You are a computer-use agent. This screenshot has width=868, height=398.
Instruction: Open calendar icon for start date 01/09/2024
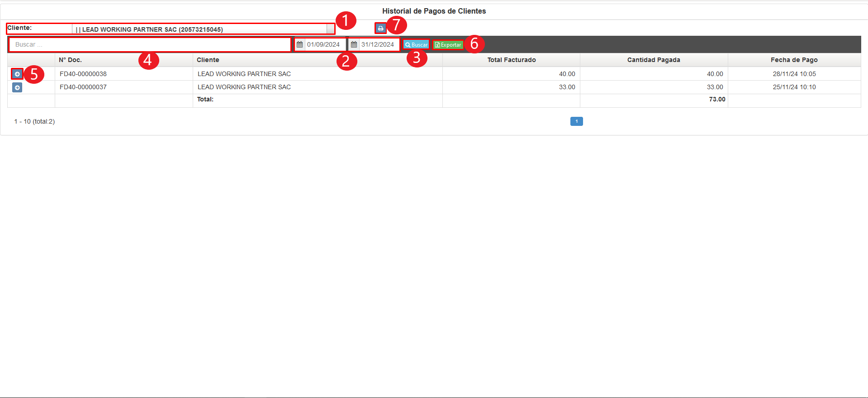point(300,44)
